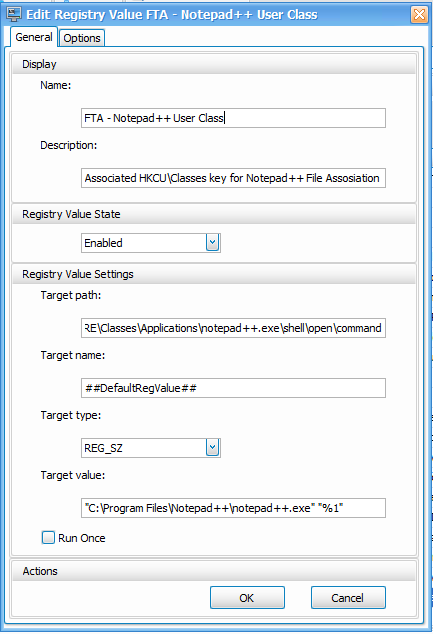
Task: Expand the Registry Value State dropdown arrow
Action: tap(213, 243)
